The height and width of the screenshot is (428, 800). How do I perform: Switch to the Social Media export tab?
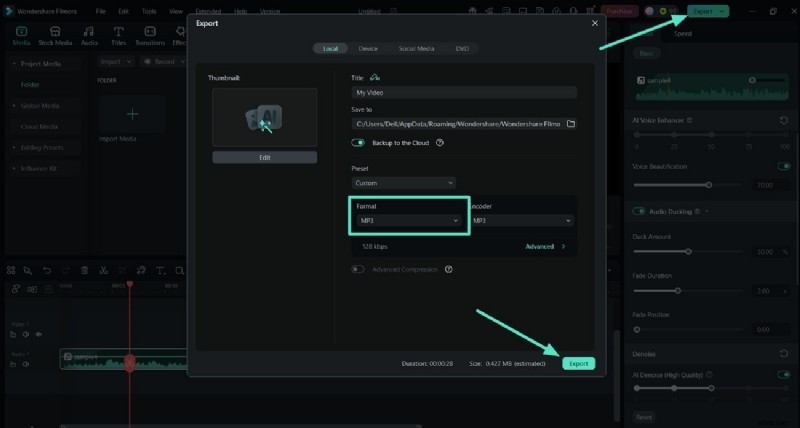[x=416, y=48]
